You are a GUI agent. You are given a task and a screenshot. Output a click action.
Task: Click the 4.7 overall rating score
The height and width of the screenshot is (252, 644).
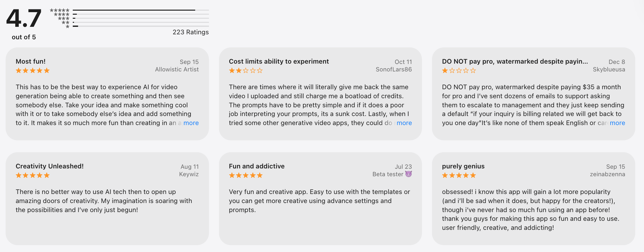[x=24, y=18]
